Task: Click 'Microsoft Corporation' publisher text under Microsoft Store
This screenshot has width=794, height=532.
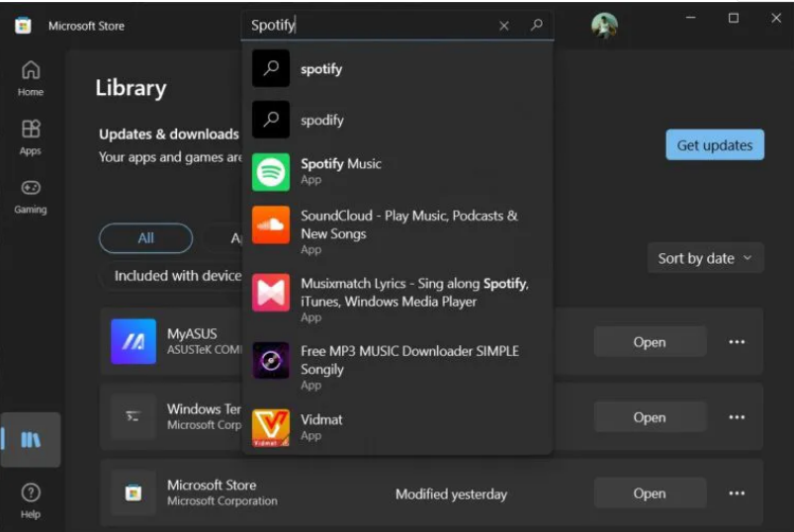Action: tap(222, 501)
